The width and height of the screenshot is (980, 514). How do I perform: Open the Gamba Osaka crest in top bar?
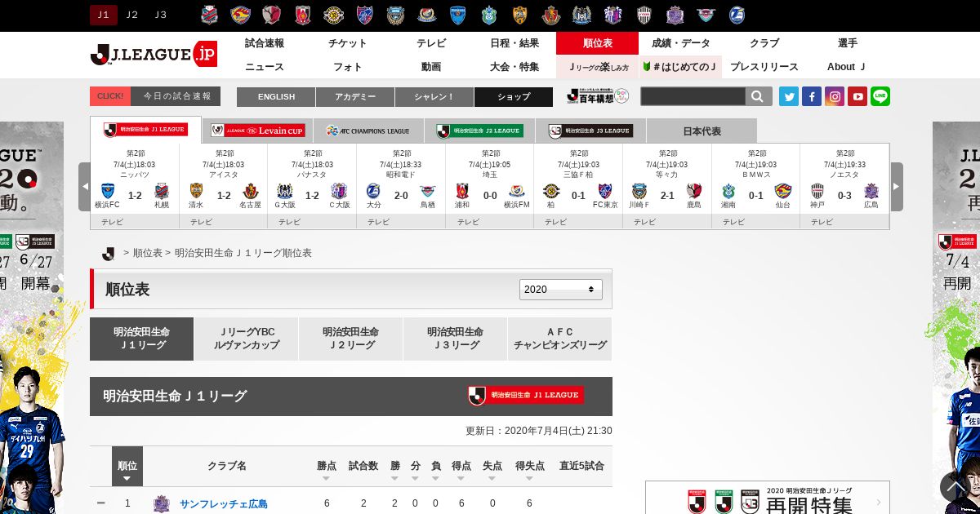pyautogui.click(x=582, y=15)
